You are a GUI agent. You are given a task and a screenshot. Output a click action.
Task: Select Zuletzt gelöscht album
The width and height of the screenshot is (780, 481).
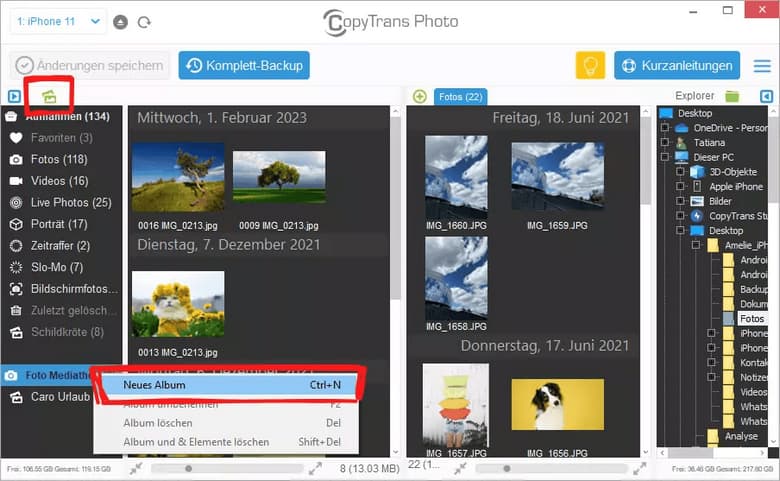click(x=61, y=310)
